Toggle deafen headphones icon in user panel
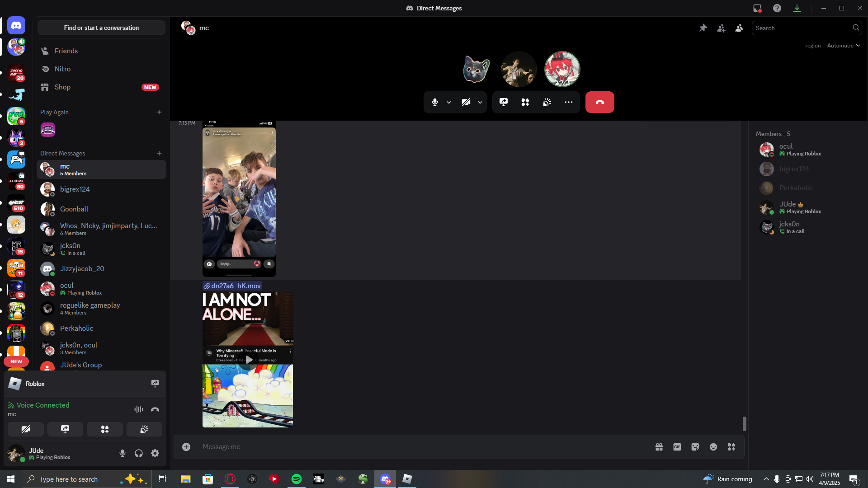 [139, 453]
